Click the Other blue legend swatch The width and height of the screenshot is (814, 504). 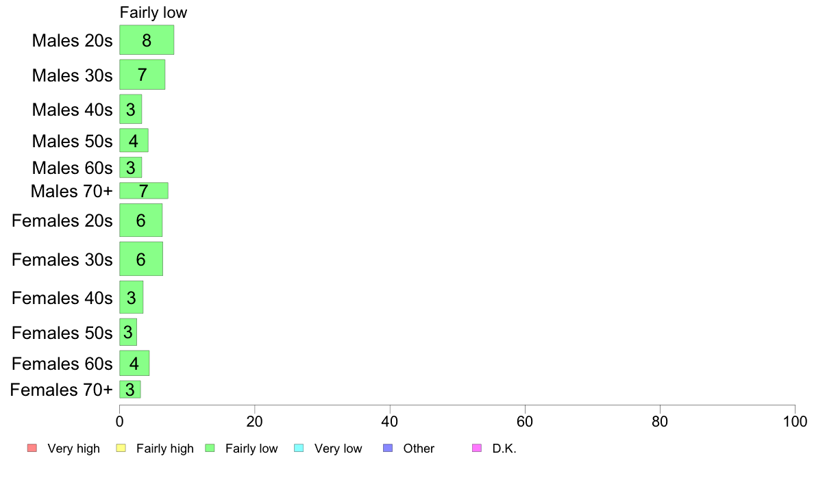(x=388, y=448)
